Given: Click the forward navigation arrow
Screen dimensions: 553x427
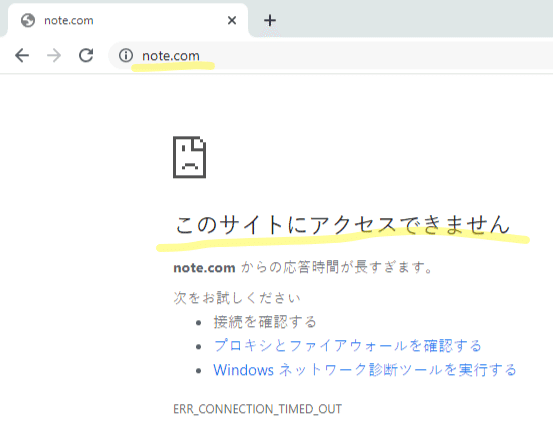Looking at the screenshot, I should point(54,55).
